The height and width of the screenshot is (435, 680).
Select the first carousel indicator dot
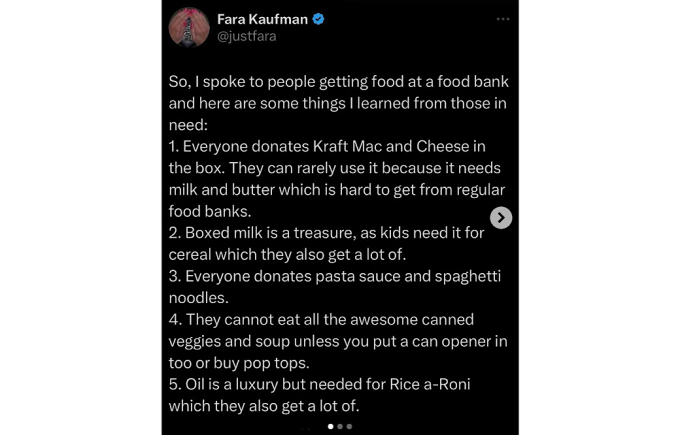331,427
